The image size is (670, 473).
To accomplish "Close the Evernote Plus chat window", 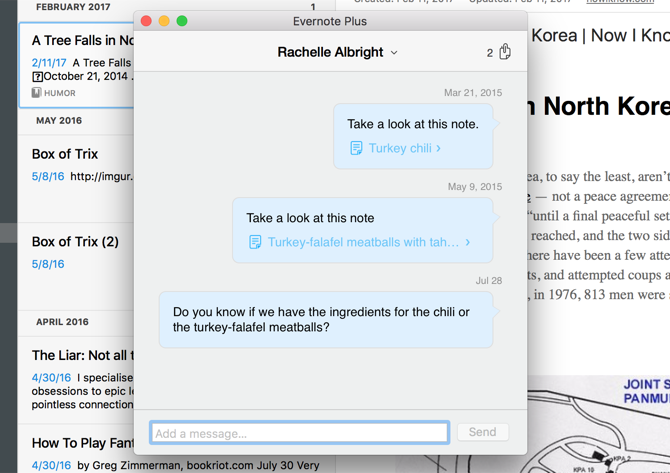I will (146, 21).
